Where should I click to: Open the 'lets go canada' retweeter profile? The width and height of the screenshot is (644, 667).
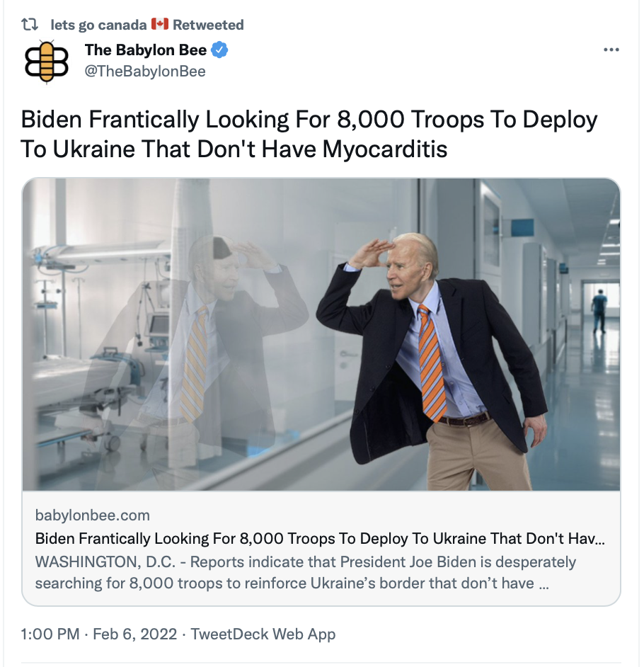pyautogui.click(x=98, y=25)
